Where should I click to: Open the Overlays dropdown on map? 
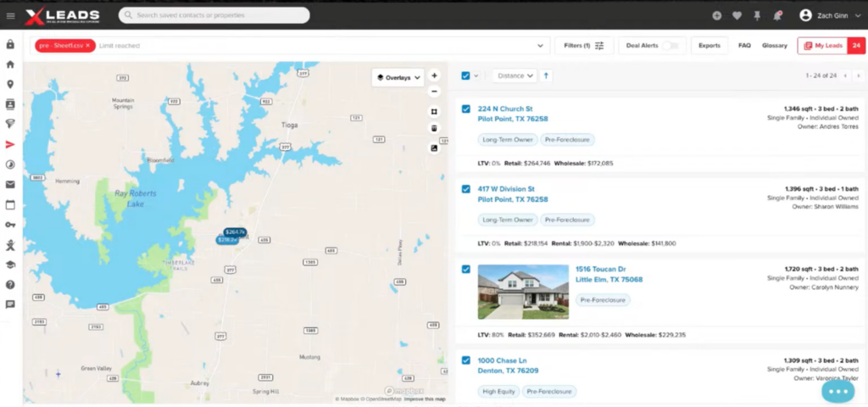coord(398,77)
